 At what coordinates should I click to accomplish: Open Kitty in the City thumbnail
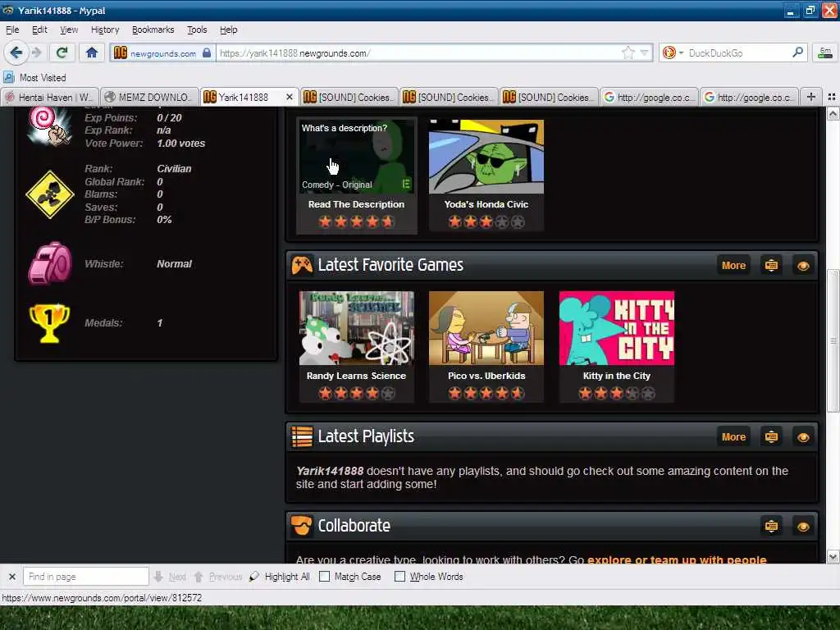(617, 328)
